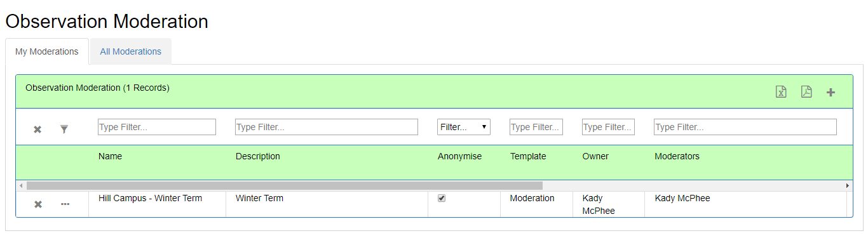Screen dimensions: 868x238
Task: Uncheck Anonymise checkbox for Winter Term
Action: [x=442, y=198]
